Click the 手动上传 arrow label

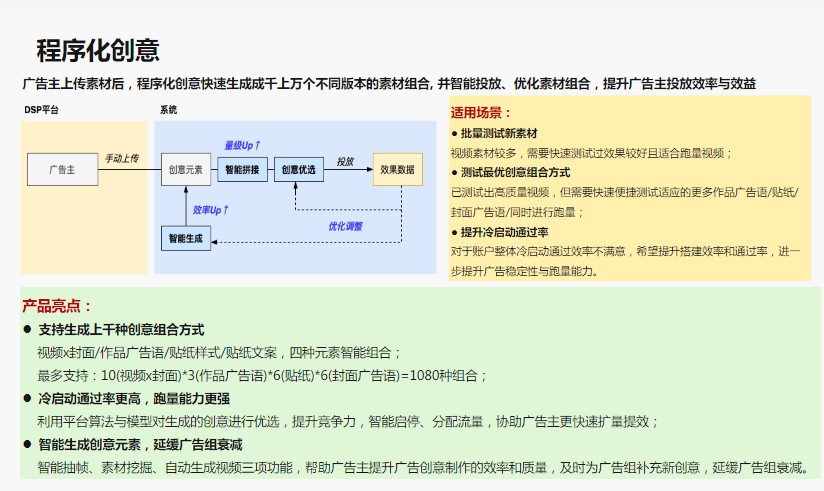[122, 159]
